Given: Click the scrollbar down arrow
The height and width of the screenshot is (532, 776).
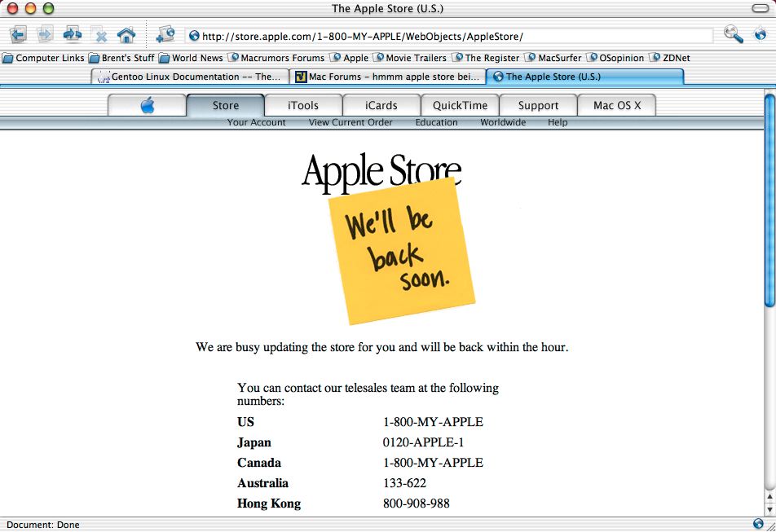Looking at the screenshot, I should point(769,509).
